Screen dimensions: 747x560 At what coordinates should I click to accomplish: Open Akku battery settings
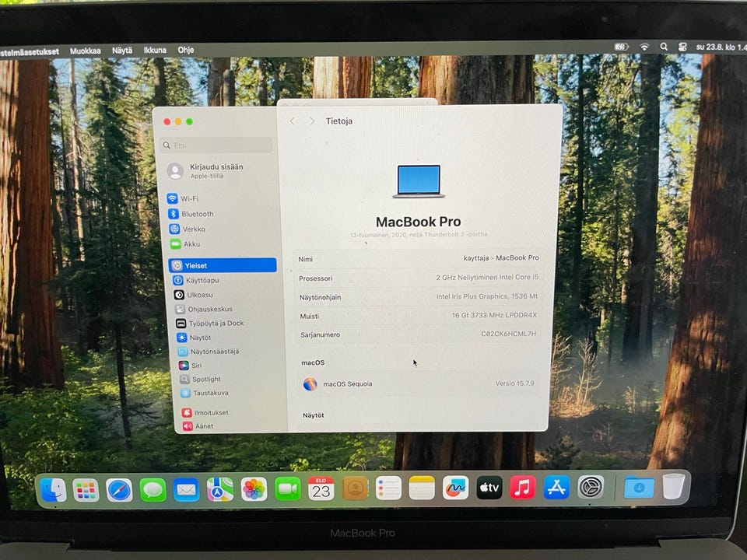click(x=185, y=243)
